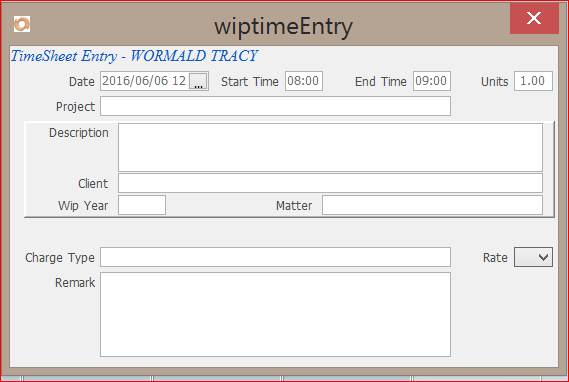Click the Project input field

275,106
